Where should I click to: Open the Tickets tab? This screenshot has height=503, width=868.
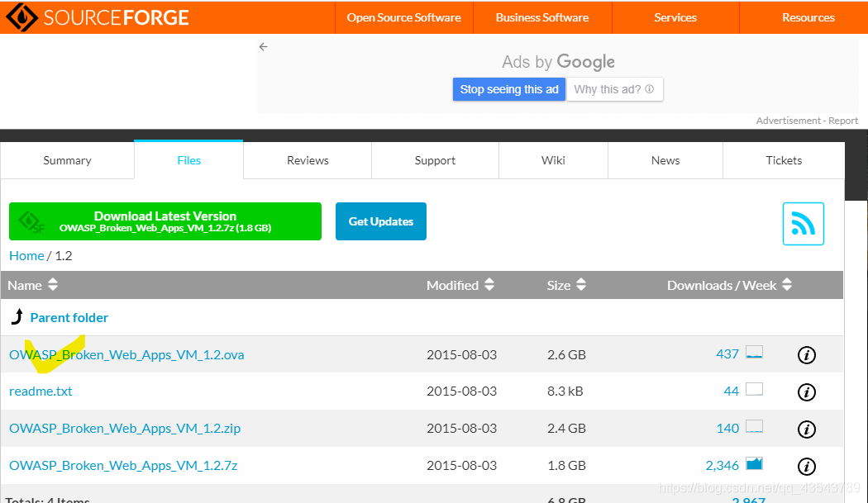pyautogui.click(x=784, y=160)
